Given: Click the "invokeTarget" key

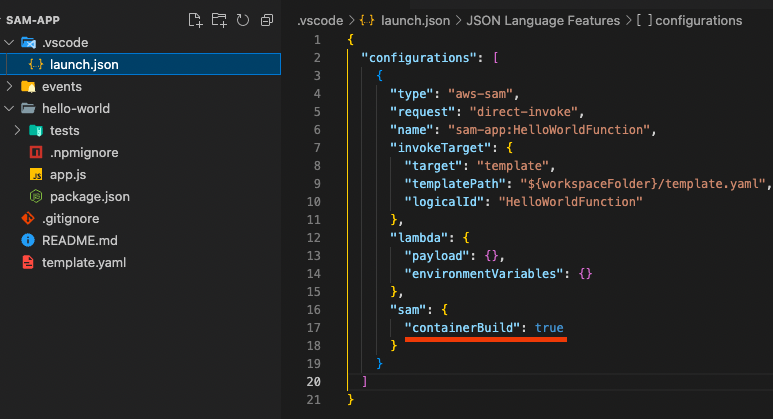Looking at the screenshot, I should (x=441, y=148).
